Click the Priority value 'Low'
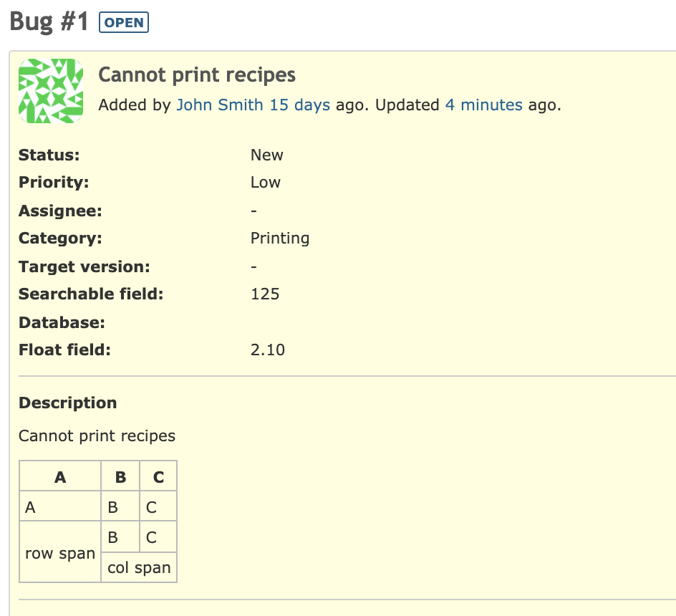The height and width of the screenshot is (616, 676). tap(266, 183)
